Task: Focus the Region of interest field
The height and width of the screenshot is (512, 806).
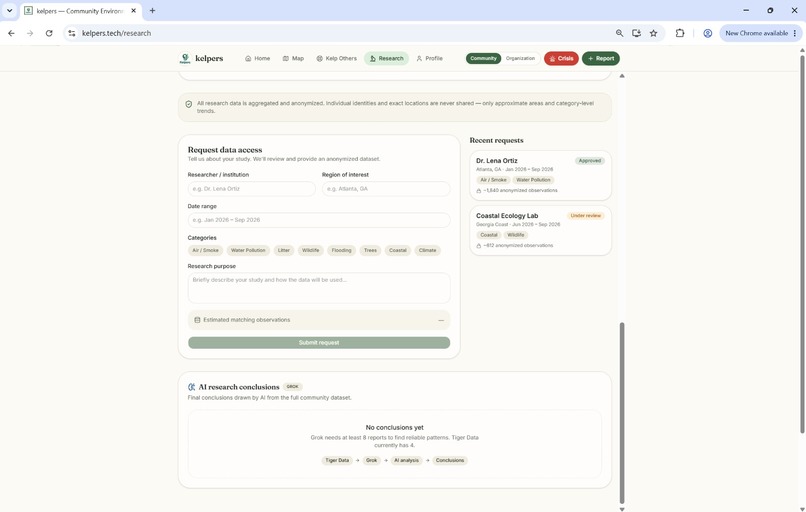Action: (386, 189)
